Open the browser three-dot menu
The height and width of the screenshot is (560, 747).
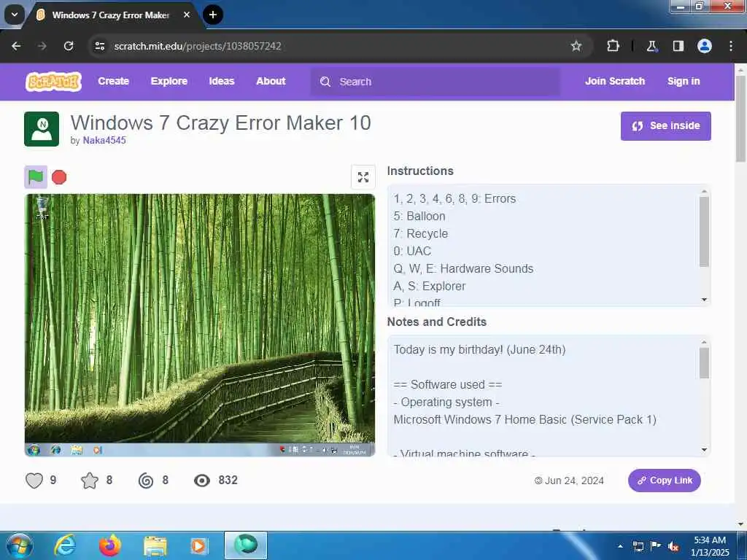[x=731, y=46]
